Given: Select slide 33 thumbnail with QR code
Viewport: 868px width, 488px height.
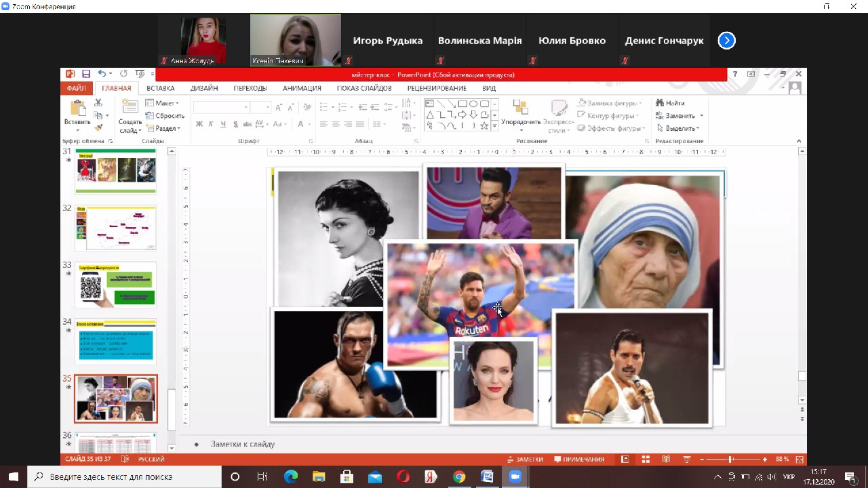Looking at the screenshot, I should tap(115, 285).
